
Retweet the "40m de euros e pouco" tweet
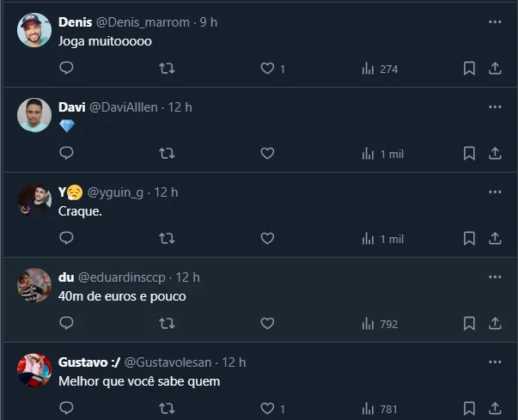168,324
